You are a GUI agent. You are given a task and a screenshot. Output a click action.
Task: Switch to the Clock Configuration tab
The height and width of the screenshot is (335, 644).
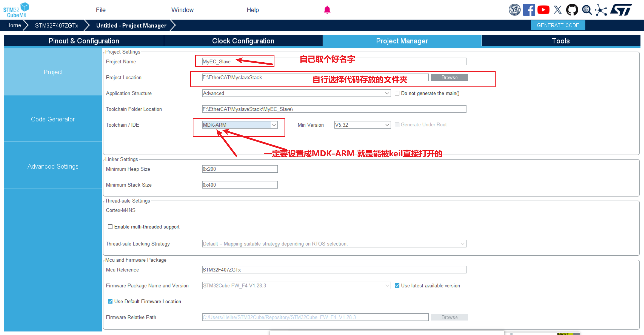243,41
